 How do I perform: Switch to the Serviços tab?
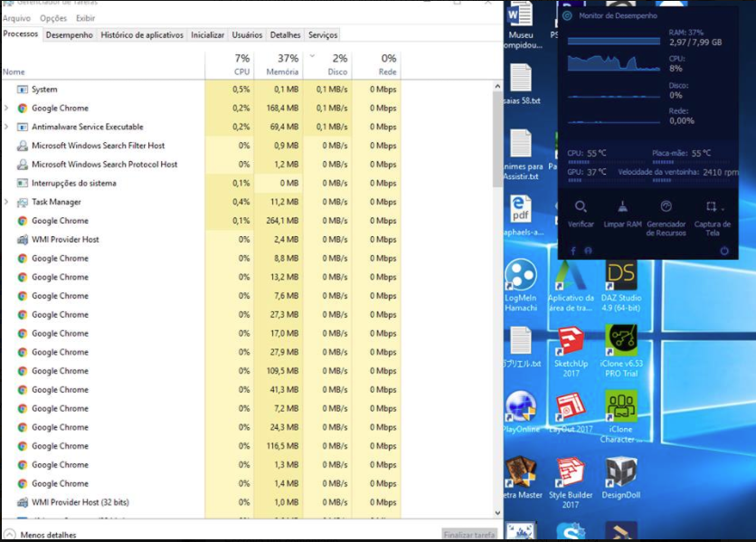click(x=323, y=34)
